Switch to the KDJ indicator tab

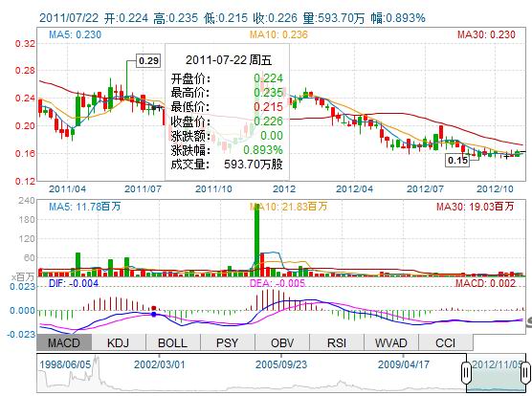(x=119, y=342)
